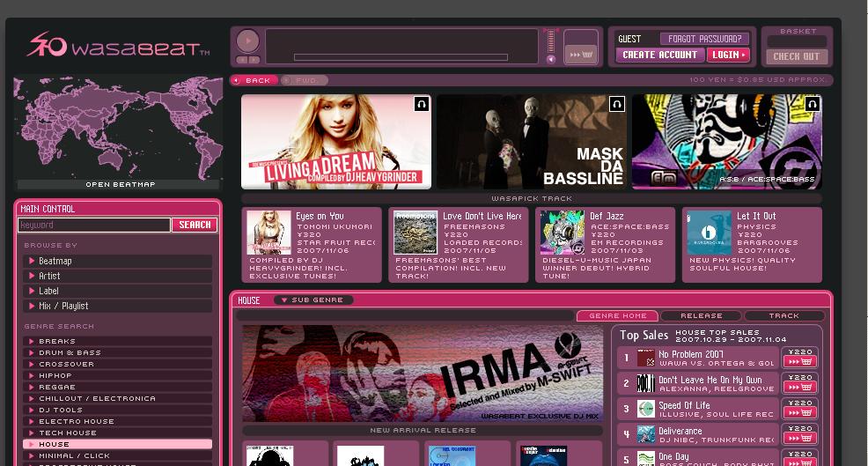Select the Chillout / Electronica genre

pyautogui.click(x=117, y=398)
